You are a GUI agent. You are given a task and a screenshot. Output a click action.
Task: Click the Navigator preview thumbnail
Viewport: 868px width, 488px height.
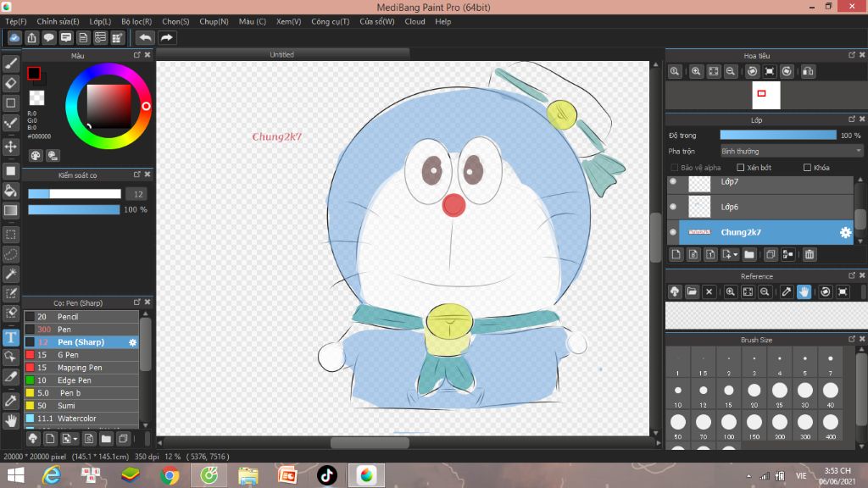click(x=766, y=95)
